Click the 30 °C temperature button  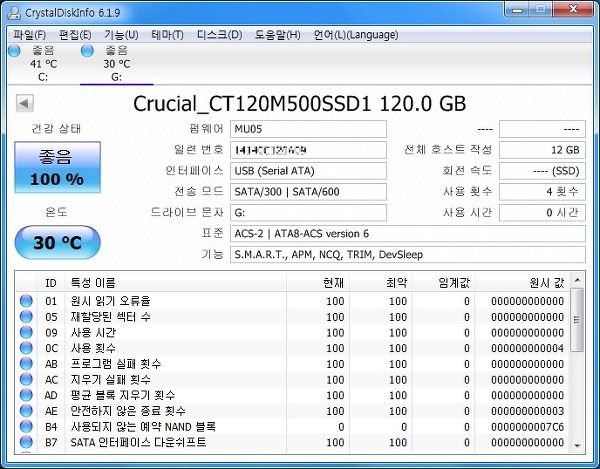click(57, 243)
